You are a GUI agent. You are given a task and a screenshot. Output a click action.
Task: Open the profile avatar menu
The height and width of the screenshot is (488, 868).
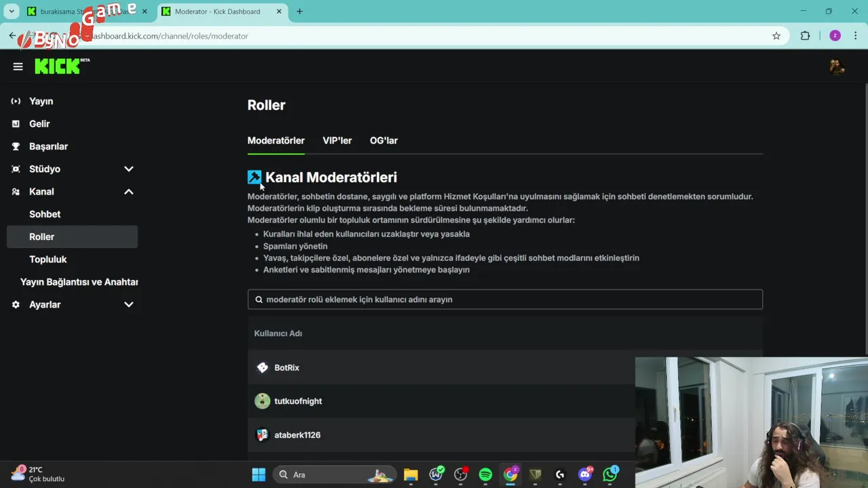tap(837, 66)
